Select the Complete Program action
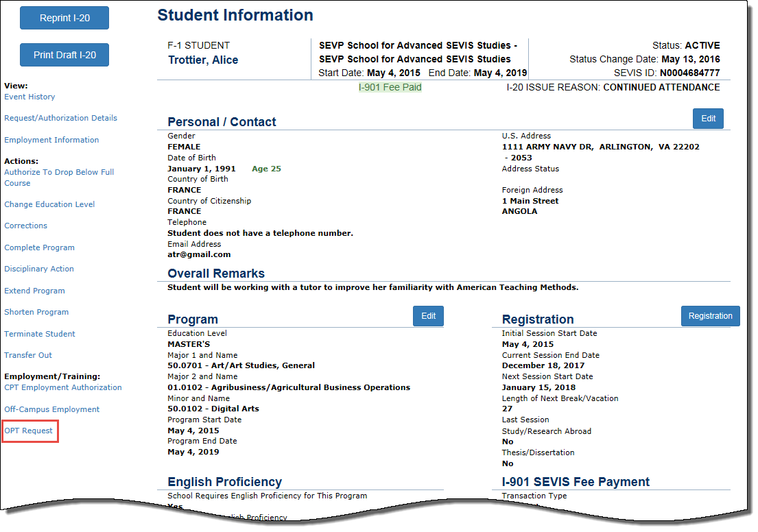Screen dimensions: 758x532 pos(39,247)
